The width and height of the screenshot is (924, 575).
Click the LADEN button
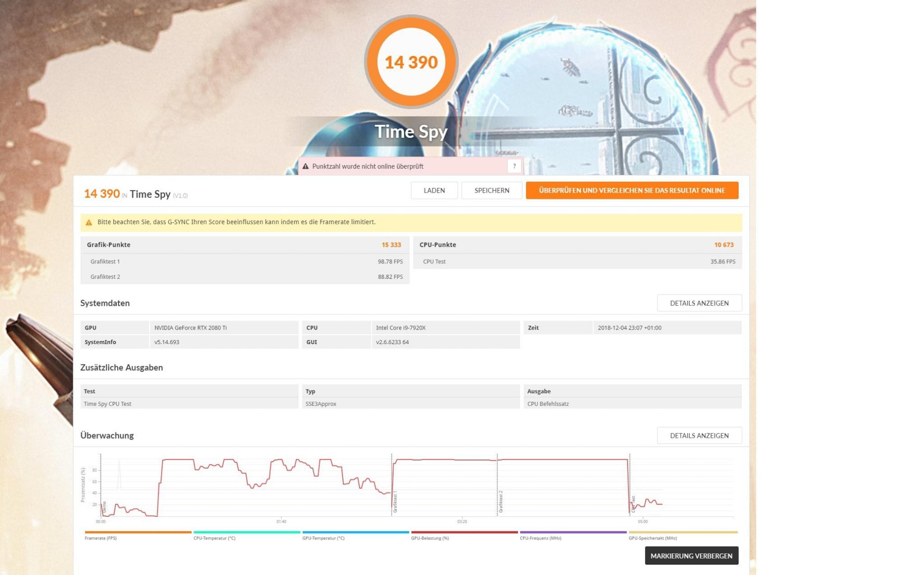[x=434, y=190]
